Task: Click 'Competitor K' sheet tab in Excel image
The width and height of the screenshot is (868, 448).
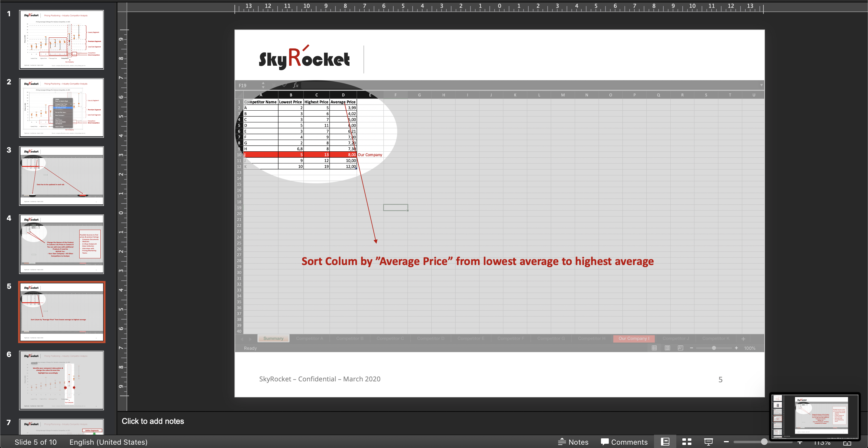Action: click(715, 339)
